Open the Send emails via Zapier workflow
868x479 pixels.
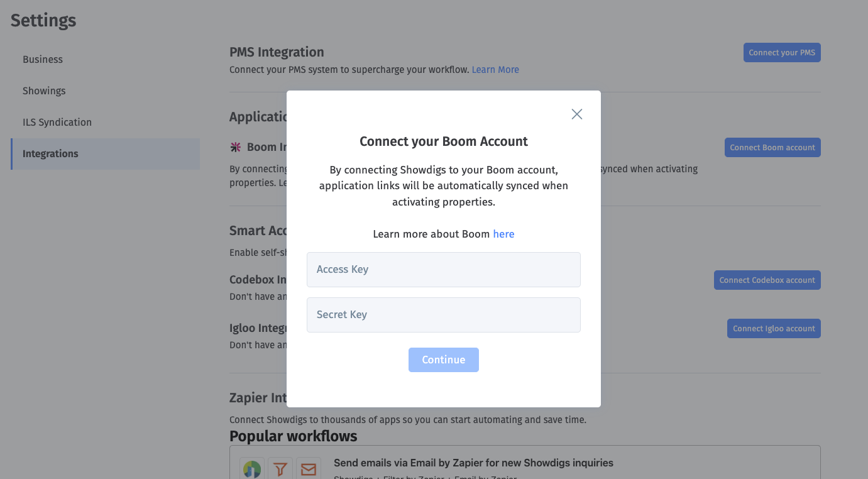pos(473,463)
